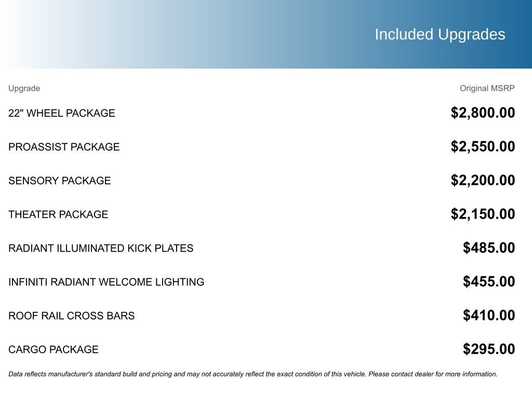Viewport: 532px width, 399px height.
Task: Click the $295.00 cargo package price
Action: (x=489, y=349)
